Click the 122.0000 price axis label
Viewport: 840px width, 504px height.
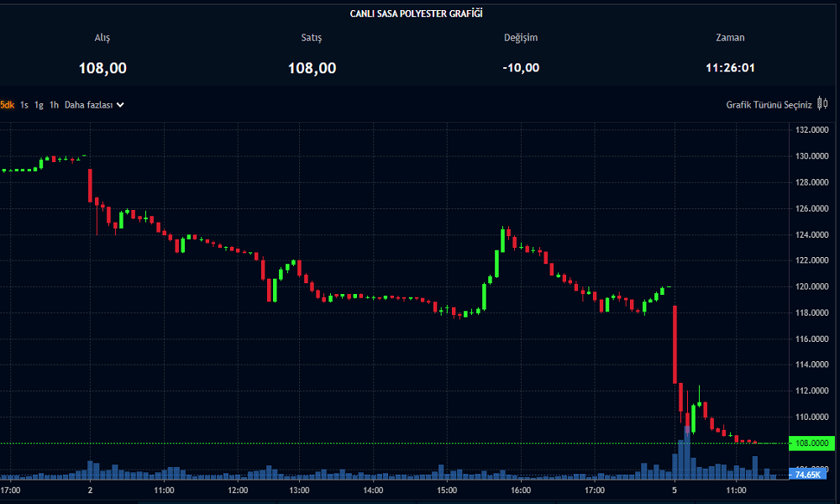click(x=811, y=260)
